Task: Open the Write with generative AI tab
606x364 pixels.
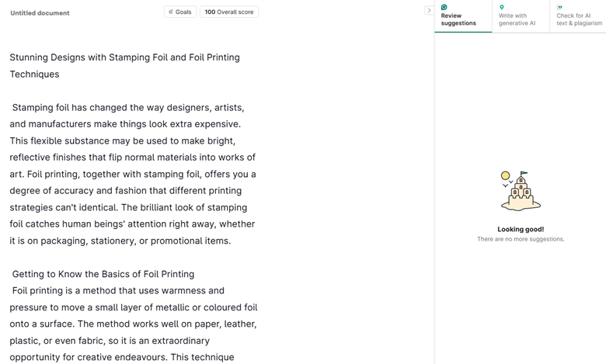Action: point(517,19)
